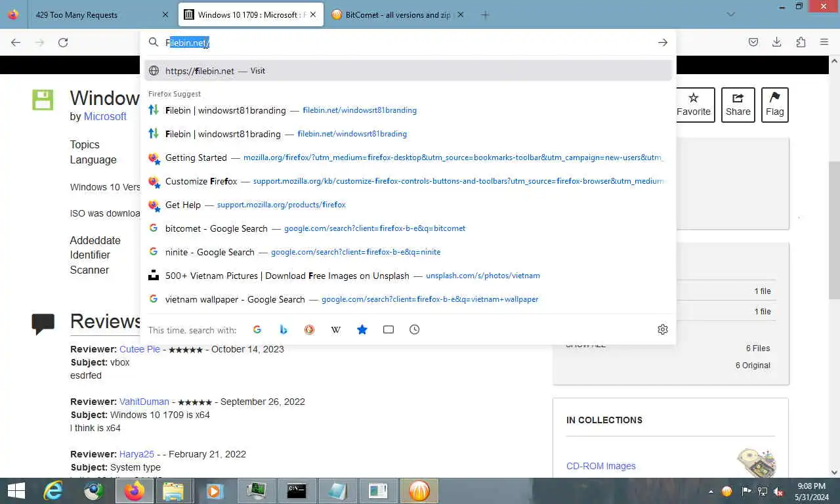Pick the Getting Started bookmark suggestion
Screen dimensions: 840x504
pyautogui.click(x=408, y=157)
